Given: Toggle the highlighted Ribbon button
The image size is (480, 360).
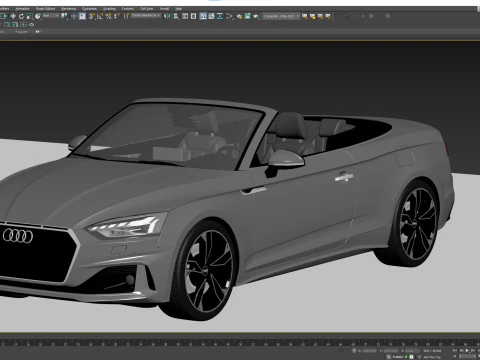Looking at the screenshot, I should point(203,16).
